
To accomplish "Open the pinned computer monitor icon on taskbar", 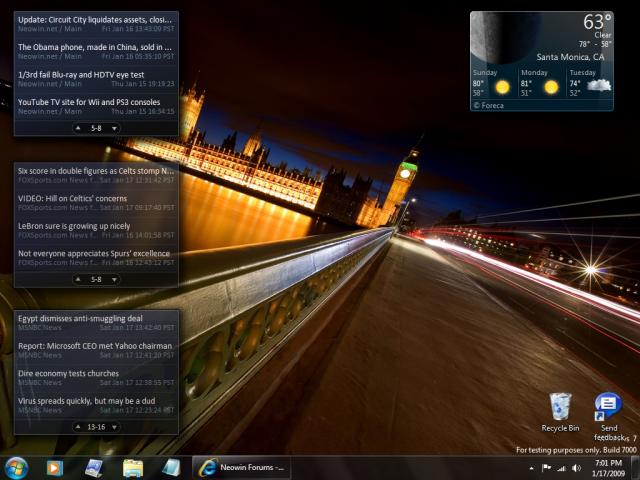I will [x=94, y=468].
